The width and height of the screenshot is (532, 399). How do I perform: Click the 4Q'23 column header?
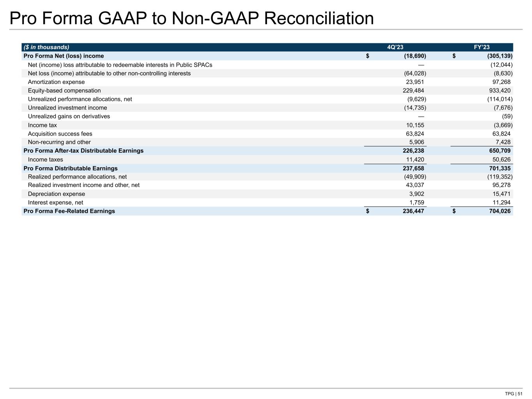[395, 47]
